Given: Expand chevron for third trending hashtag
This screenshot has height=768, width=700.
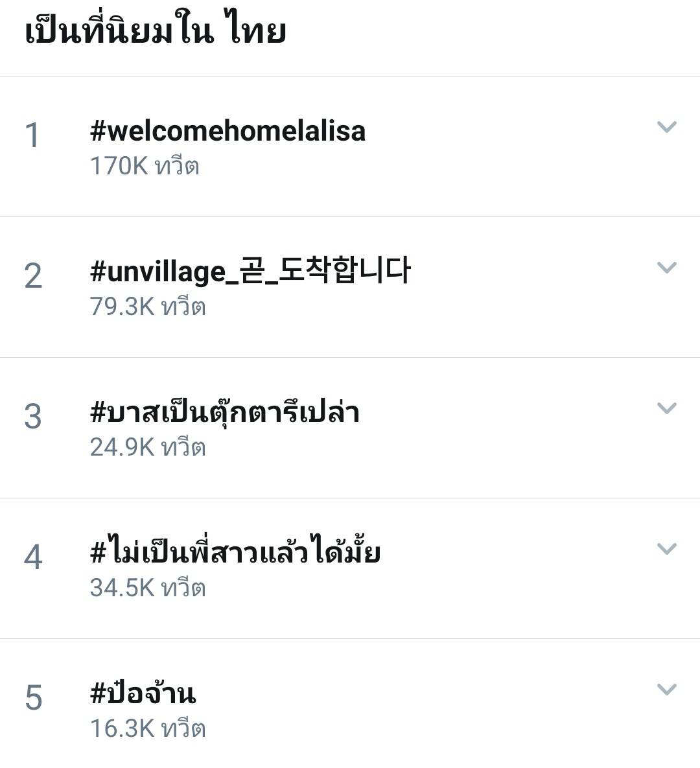Looking at the screenshot, I should 666,408.
